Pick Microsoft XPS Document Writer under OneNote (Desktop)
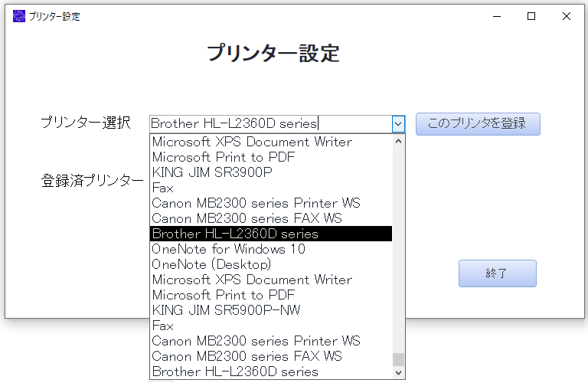Viewport: 588px width, 383px height. tap(271, 280)
